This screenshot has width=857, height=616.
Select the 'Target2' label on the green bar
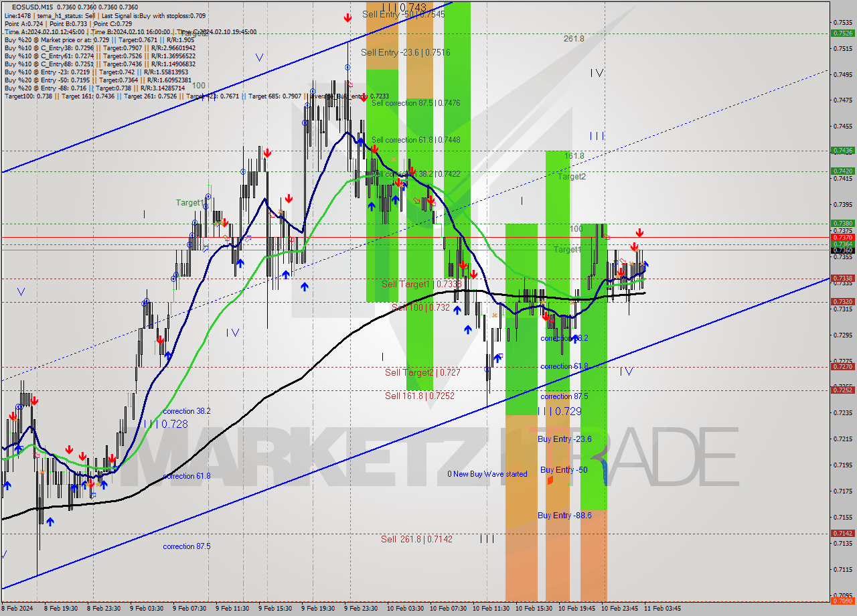tap(572, 177)
